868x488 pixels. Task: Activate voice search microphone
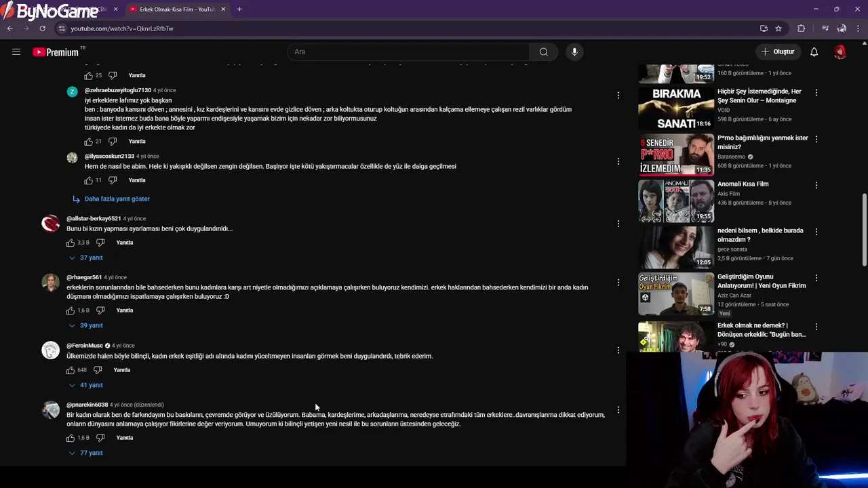tap(574, 52)
